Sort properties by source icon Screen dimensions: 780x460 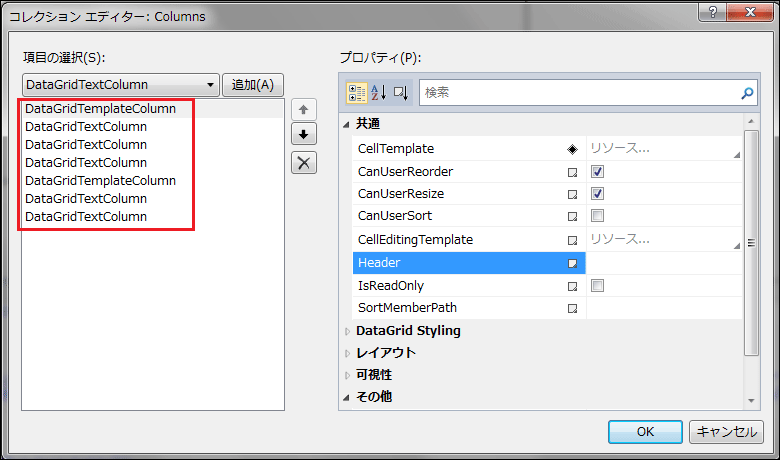(x=401, y=92)
